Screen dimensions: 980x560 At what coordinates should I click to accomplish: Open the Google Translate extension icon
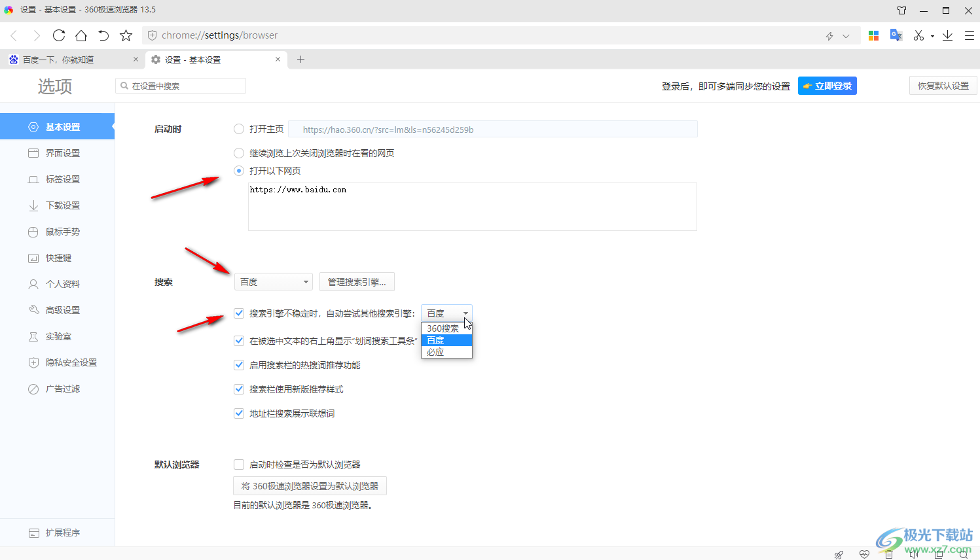pos(896,35)
